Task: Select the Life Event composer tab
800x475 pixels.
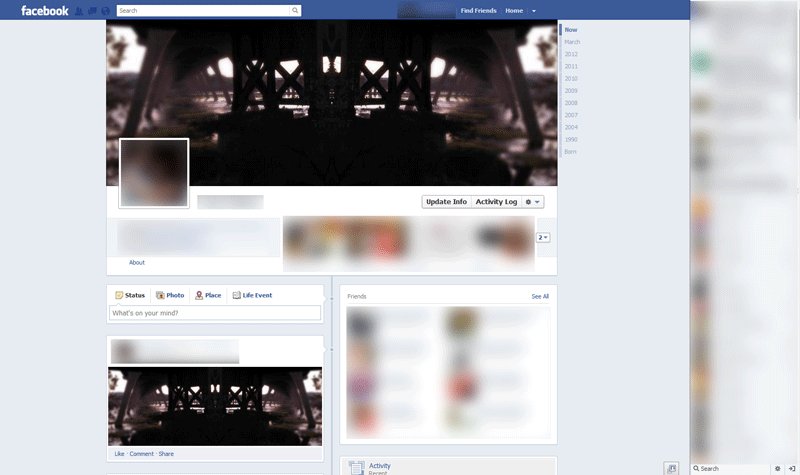Action: click(x=252, y=295)
